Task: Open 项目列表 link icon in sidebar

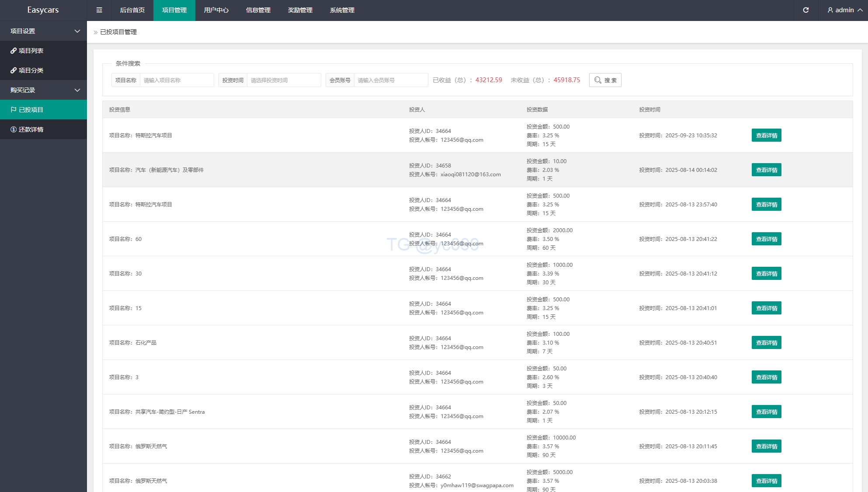Action: pyautogui.click(x=14, y=51)
